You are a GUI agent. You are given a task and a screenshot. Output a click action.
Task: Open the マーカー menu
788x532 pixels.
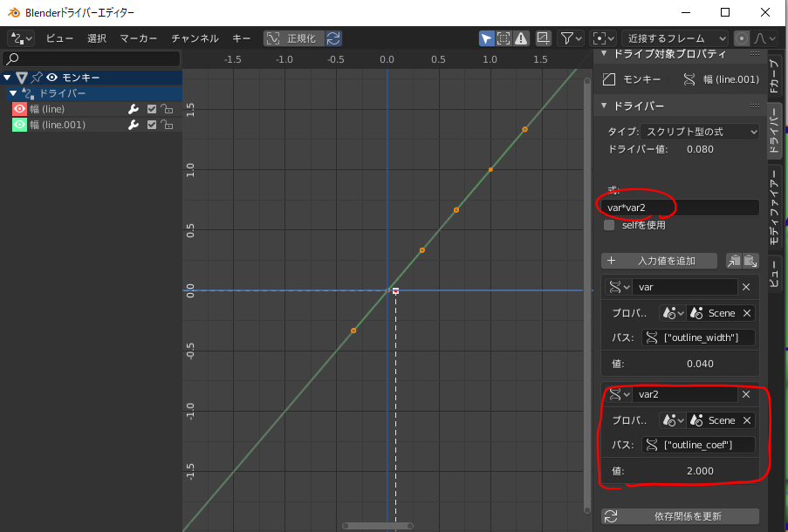coord(138,38)
